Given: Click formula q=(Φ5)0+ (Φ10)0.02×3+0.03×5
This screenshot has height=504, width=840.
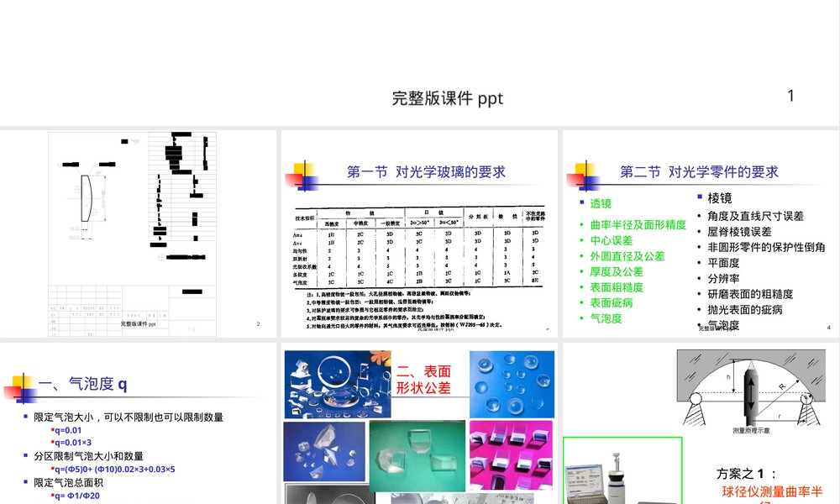Looking at the screenshot, I should click(114, 470).
